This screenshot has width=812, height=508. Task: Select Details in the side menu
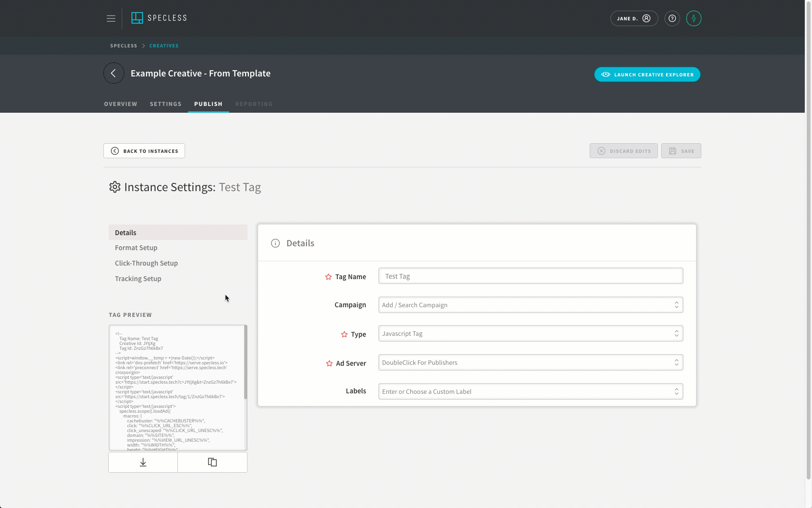(x=178, y=232)
